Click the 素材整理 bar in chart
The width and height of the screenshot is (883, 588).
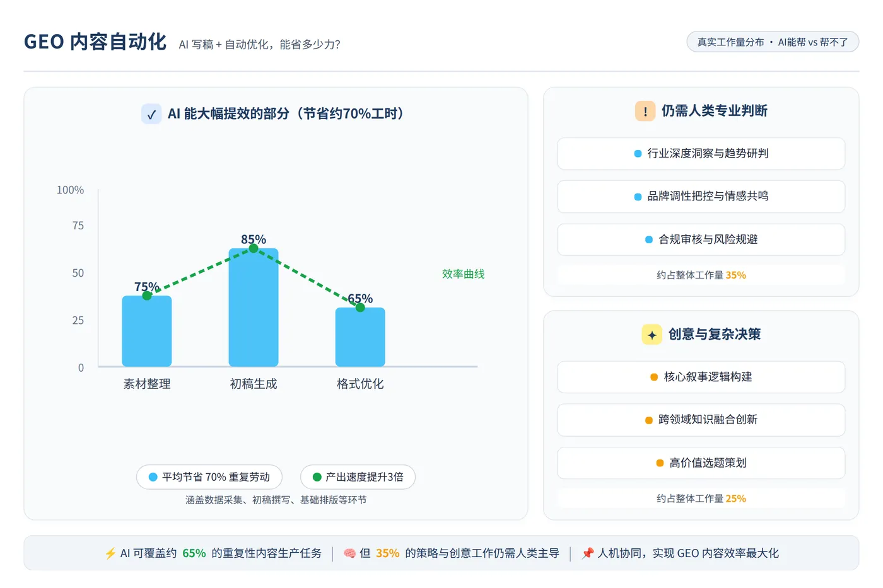pos(147,331)
